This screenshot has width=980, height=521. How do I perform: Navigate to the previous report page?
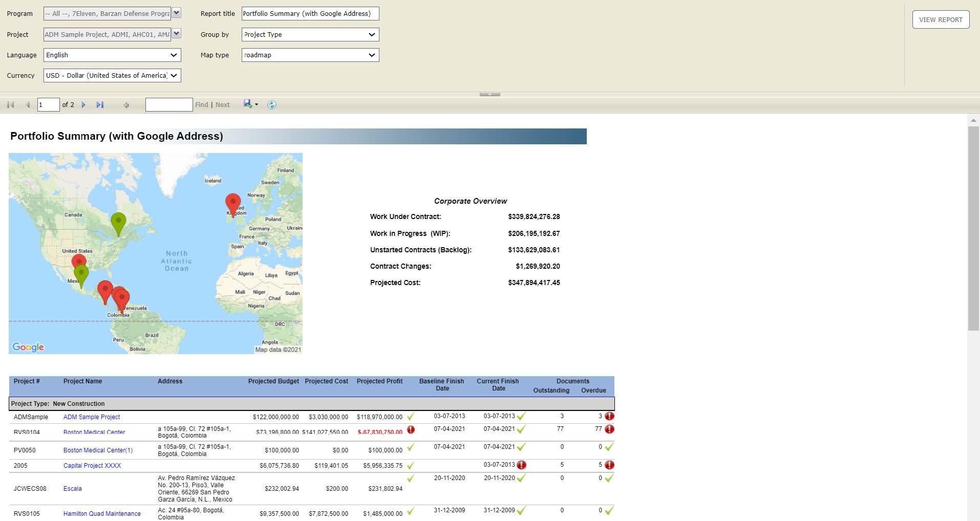(27, 104)
